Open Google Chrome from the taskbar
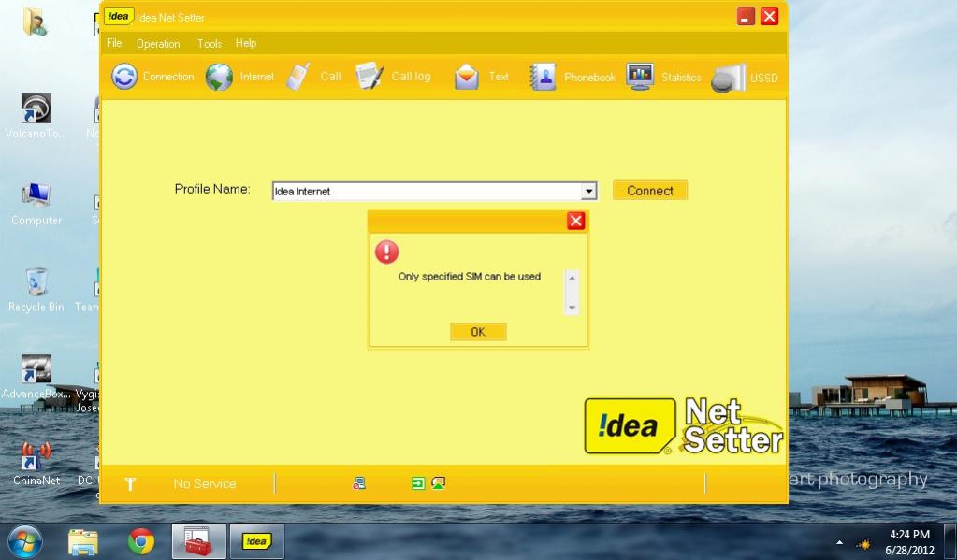The width and height of the screenshot is (957, 560). pyautogui.click(x=141, y=541)
